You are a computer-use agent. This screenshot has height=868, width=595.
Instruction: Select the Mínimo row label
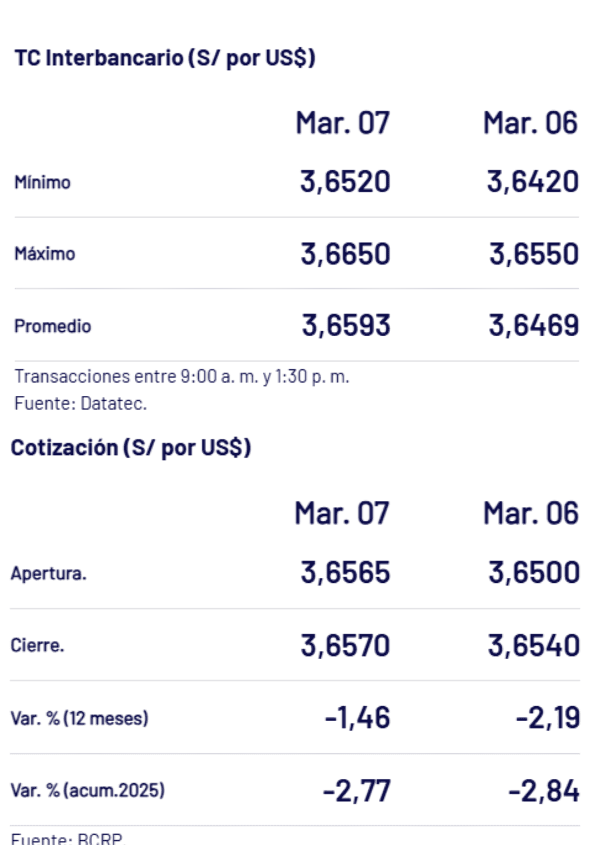pyautogui.click(x=42, y=182)
